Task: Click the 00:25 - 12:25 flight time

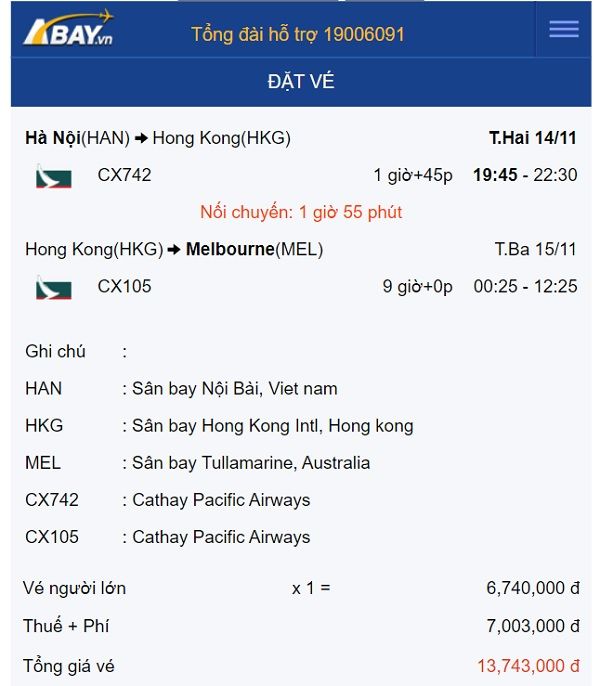Action: tap(525, 287)
